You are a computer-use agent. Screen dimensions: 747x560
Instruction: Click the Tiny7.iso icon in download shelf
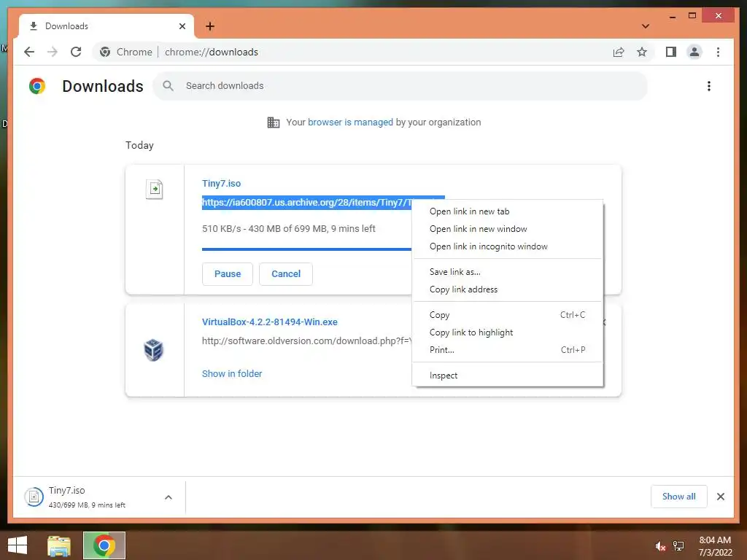coord(34,497)
